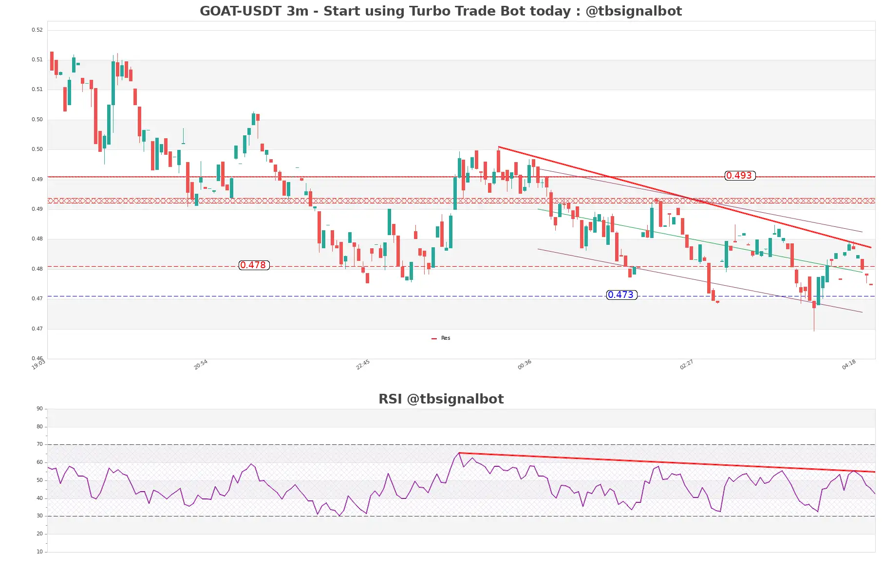
Task: Click the 22:45 time axis label
Action: [x=363, y=365]
